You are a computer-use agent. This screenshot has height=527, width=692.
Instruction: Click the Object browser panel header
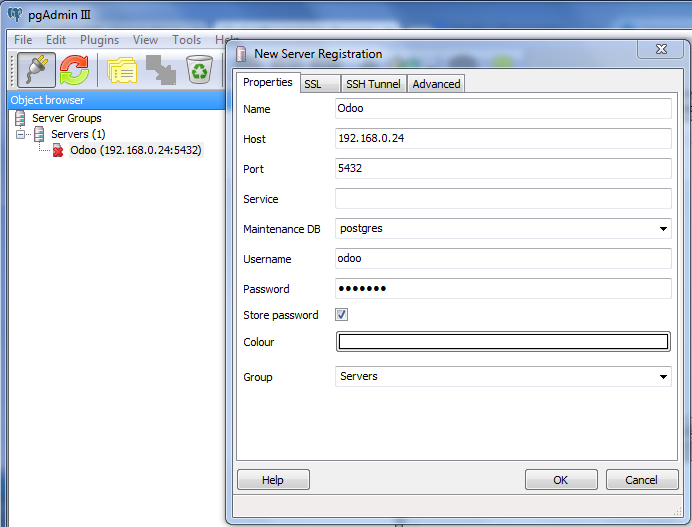point(117,100)
